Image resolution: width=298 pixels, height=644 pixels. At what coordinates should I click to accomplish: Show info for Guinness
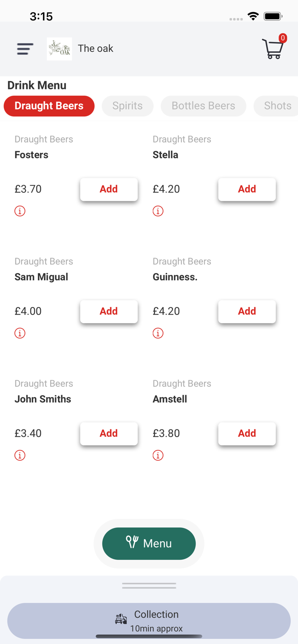pyautogui.click(x=158, y=333)
